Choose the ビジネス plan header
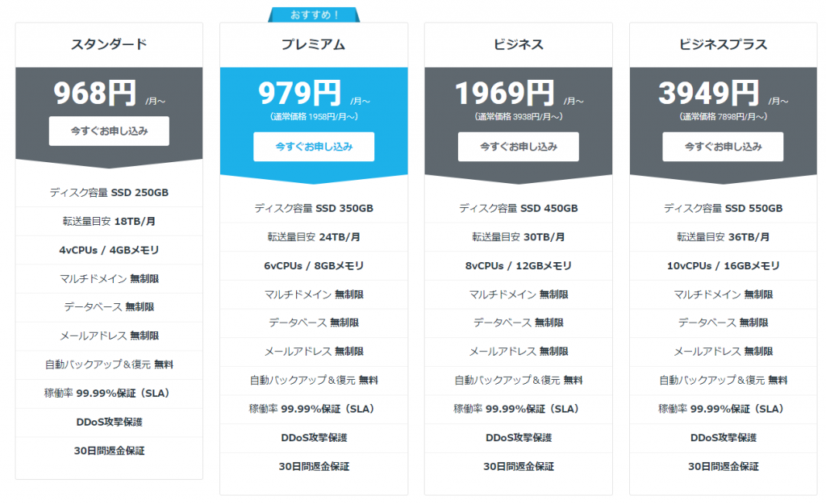Image resolution: width=826 pixels, height=504 pixels. pyautogui.click(x=518, y=44)
